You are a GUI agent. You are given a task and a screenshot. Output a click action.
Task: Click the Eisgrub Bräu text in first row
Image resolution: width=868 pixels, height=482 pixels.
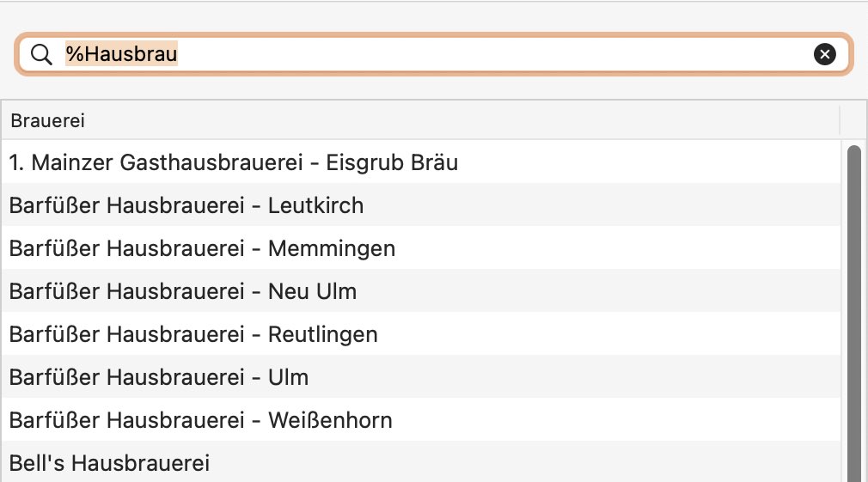click(x=392, y=162)
